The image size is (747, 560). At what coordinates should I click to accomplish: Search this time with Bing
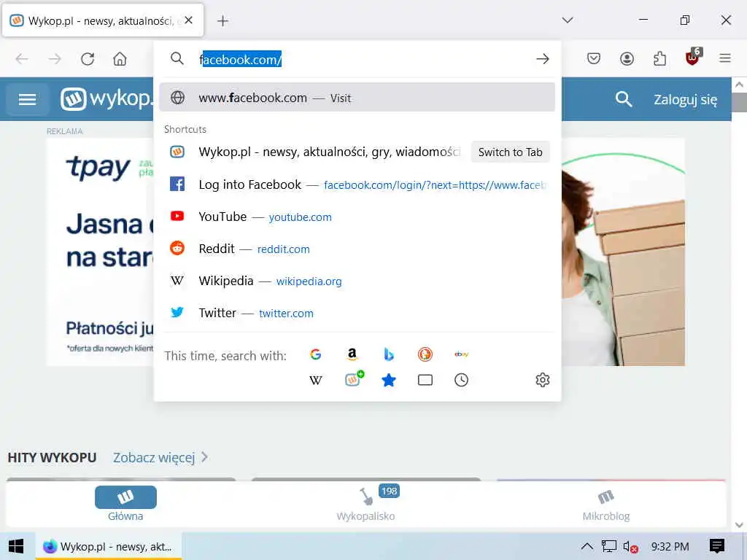click(389, 354)
